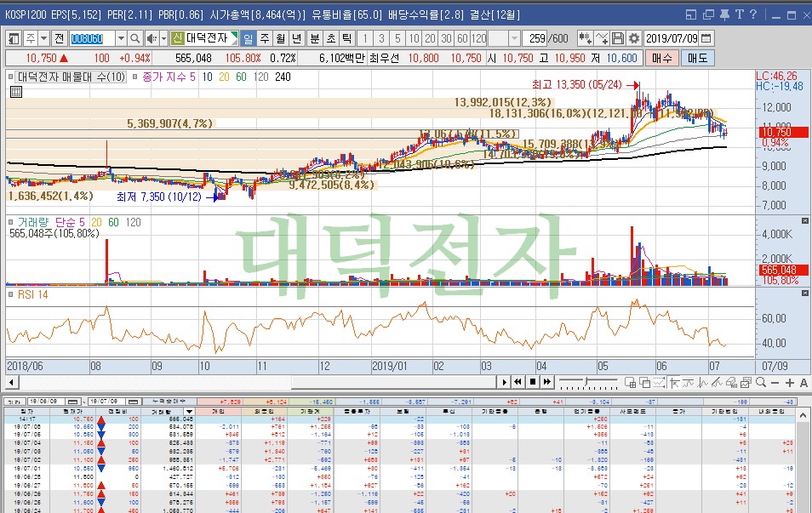The height and width of the screenshot is (513, 812).
Task: Click interval button 60
Action: click(462, 38)
